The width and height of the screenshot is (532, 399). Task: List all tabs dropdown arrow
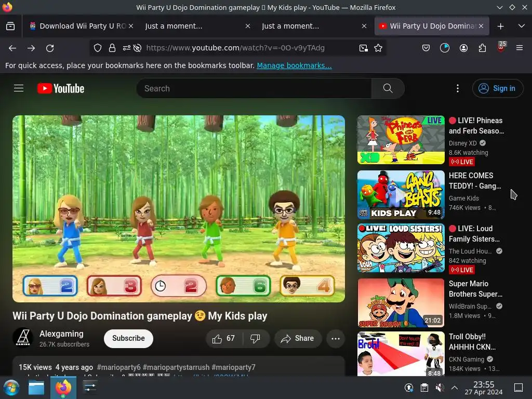[x=522, y=26]
